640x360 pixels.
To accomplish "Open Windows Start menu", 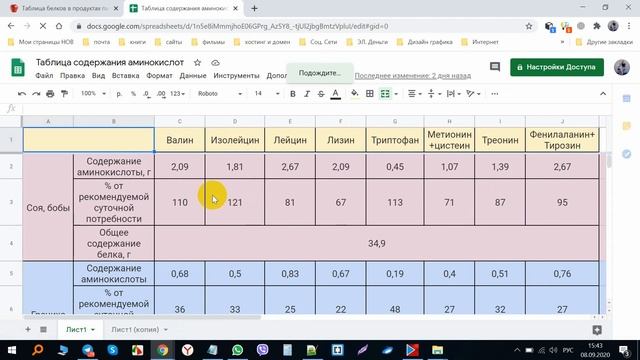I will click(12, 350).
